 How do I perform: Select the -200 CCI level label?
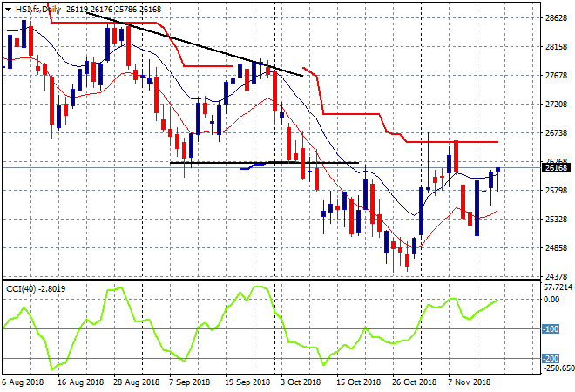551,358
